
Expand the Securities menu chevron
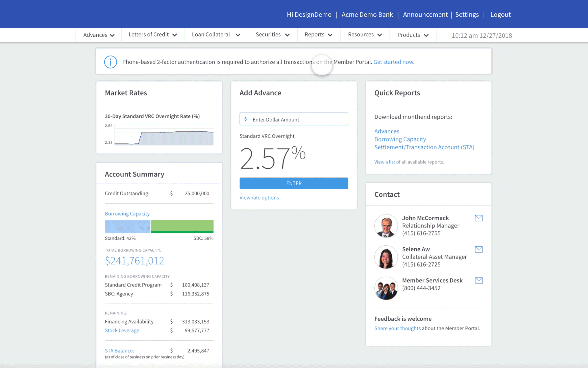(x=287, y=35)
